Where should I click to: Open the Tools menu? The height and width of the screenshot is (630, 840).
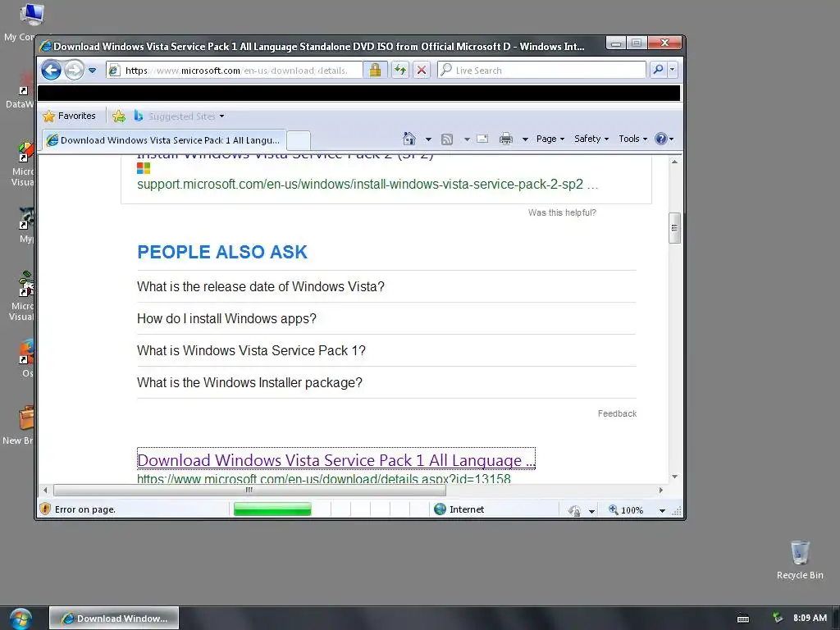click(x=632, y=139)
